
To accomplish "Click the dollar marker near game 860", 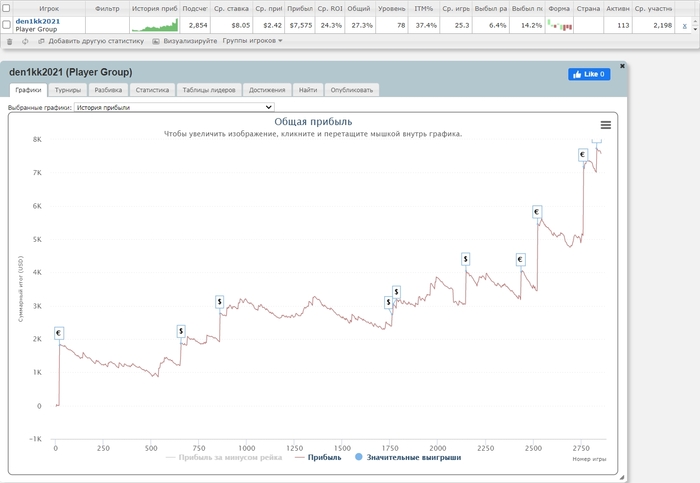I will [x=219, y=302].
